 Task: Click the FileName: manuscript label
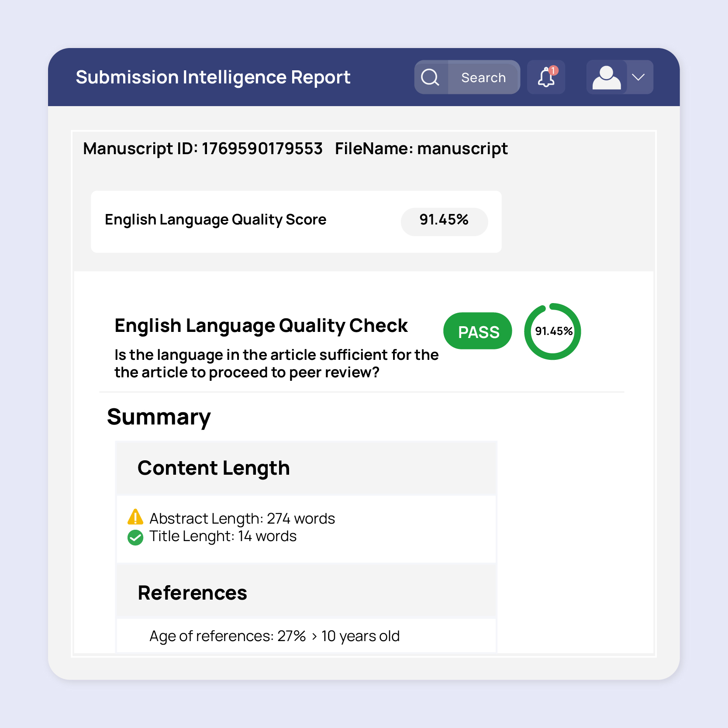click(x=421, y=149)
